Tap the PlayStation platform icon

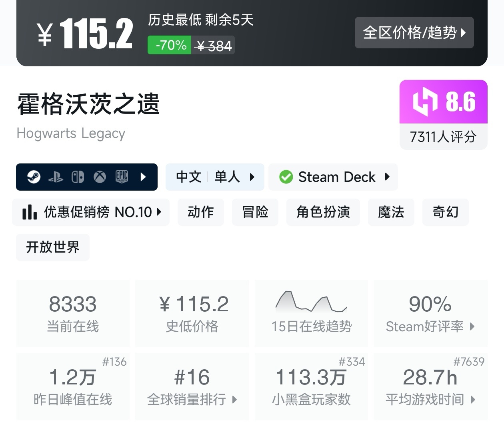coord(56,177)
